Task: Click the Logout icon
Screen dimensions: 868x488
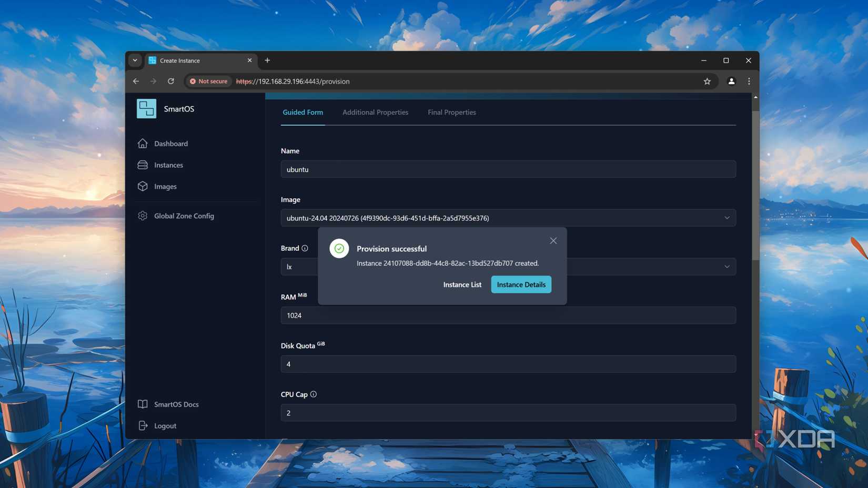Action: (143, 425)
